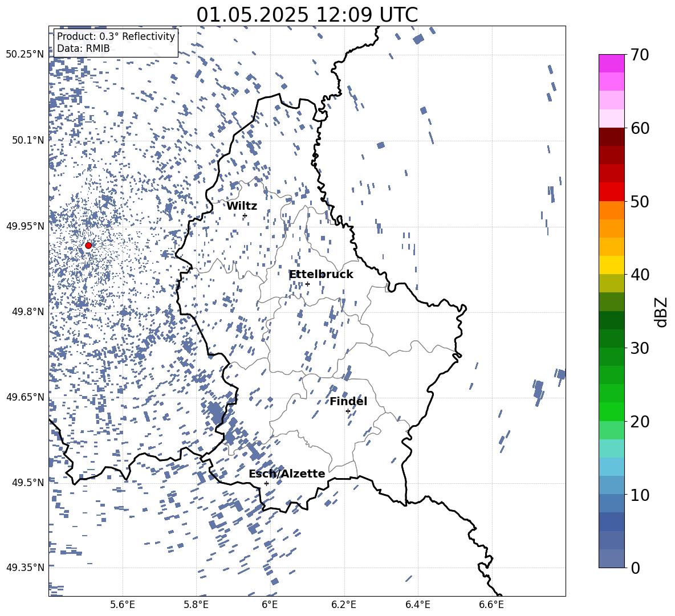Viewport: 675px width, 616px height.
Task: Click the 6°E longitude label
Action: pos(270,605)
